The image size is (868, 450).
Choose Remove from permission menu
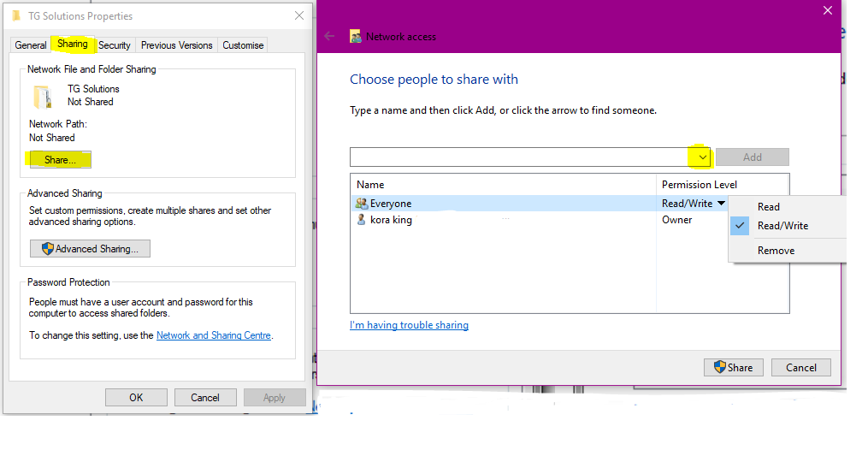tap(776, 251)
